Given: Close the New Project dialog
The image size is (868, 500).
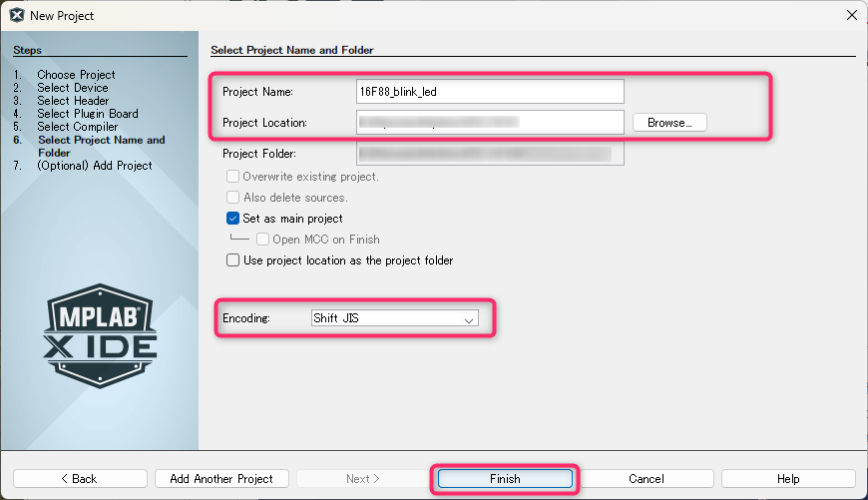Looking at the screenshot, I should 851,16.
